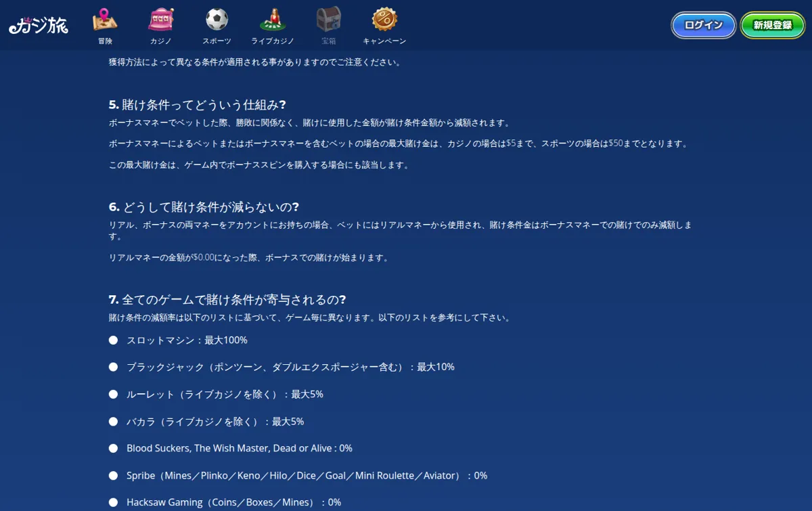Click the ルーレット 最大5% list item

225,394
